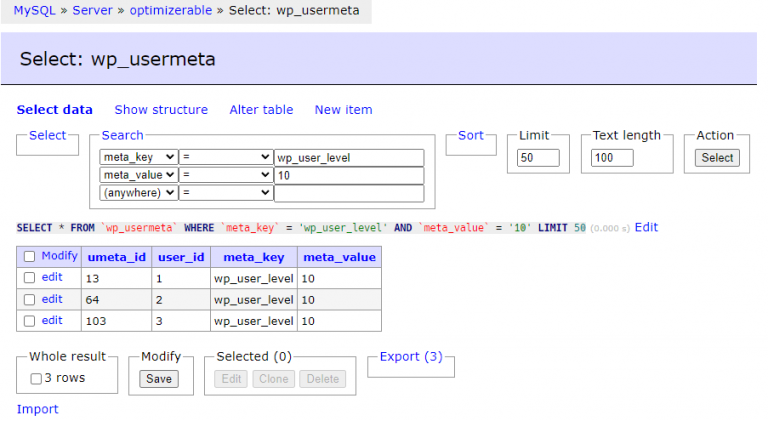Open operator dropdown next to wp_user_level
Viewport: 768px width, 421px height.
[x=227, y=158]
